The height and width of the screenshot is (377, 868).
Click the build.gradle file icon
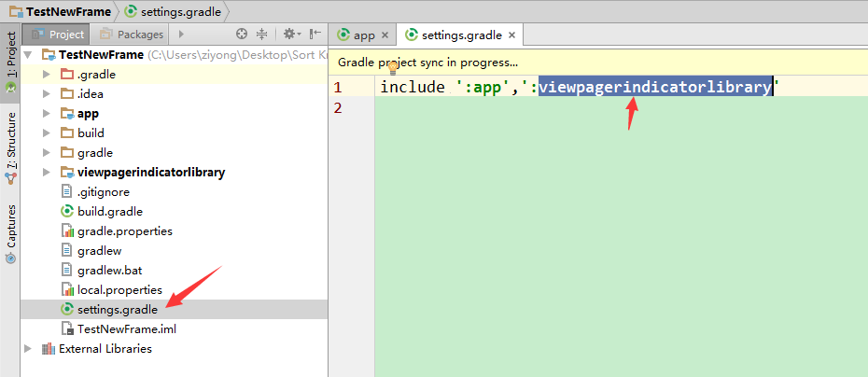66,212
